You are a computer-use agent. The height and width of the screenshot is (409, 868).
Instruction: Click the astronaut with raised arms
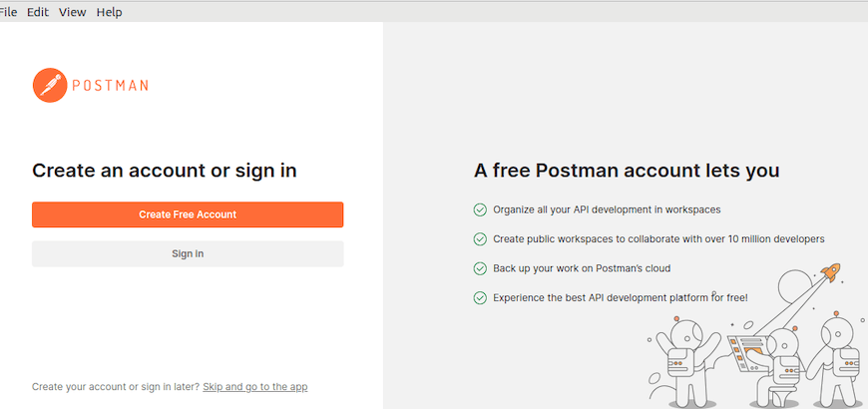coord(686,362)
